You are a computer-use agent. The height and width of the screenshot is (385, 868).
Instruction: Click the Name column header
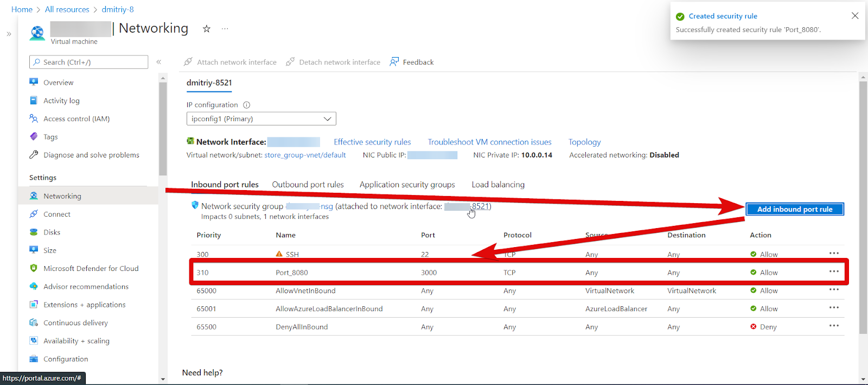285,235
